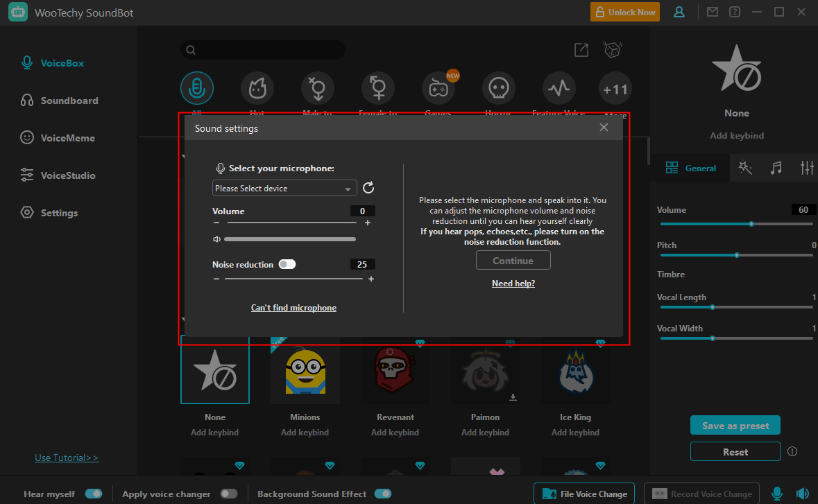This screenshot has height=504, width=818.
Task: Toggle Background Sound Effect off
Action: [x=382, y=494]
